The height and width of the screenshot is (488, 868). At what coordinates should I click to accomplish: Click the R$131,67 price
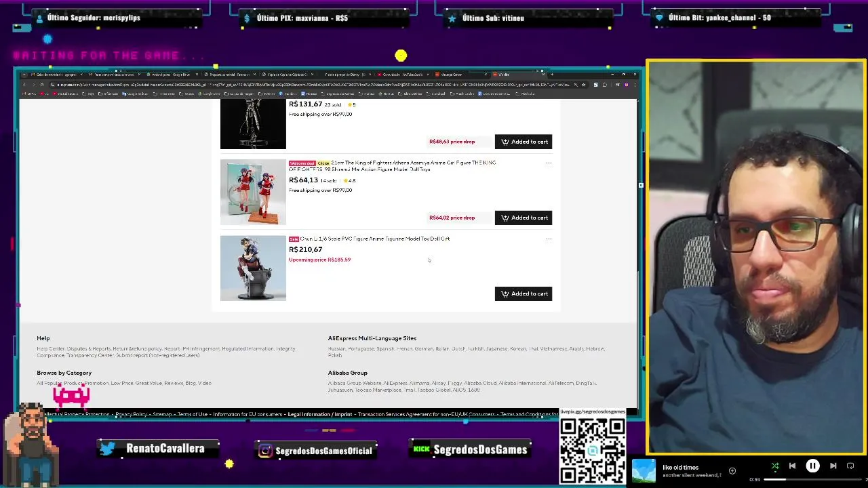click(305, 104)
